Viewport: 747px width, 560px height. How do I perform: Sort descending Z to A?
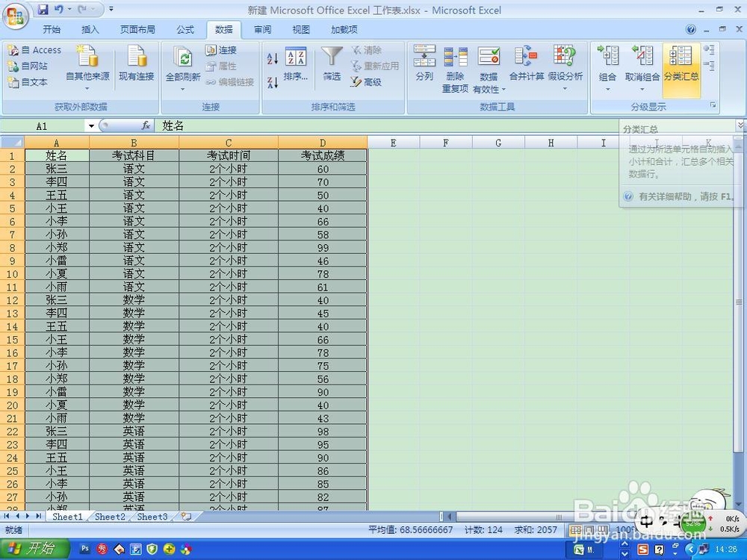(x=272, y=82)
